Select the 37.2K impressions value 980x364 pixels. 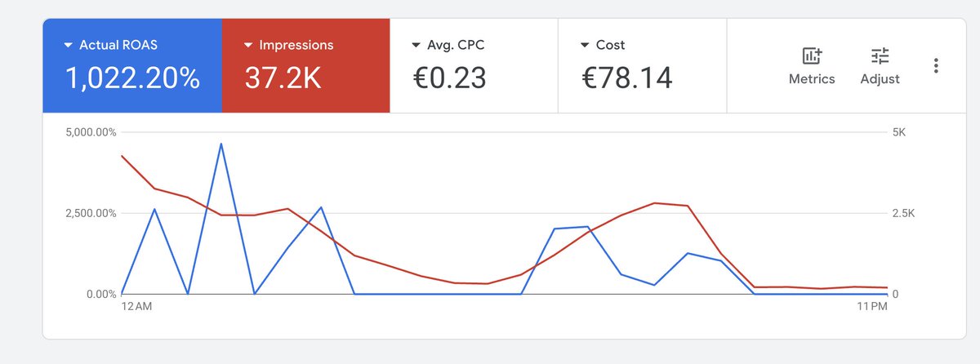[x=283, y=78]
